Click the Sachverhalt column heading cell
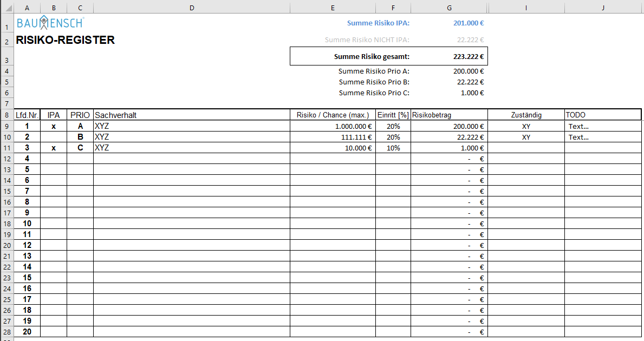Image resolution: width=644 pixels, height=341 pixels. point(192,115)
